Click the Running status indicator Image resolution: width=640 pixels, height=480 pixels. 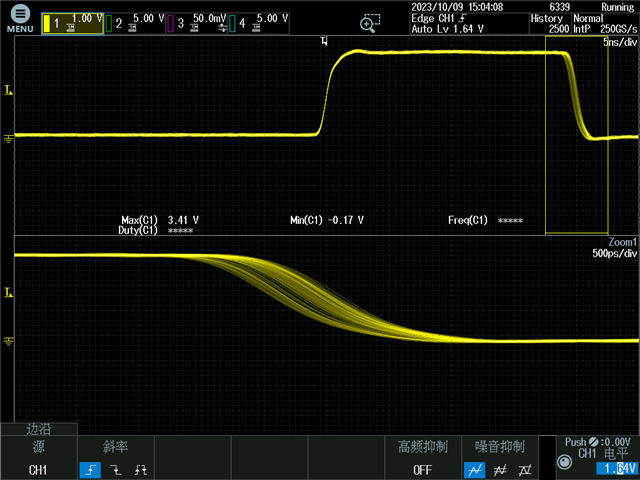[x=618, y=7]
